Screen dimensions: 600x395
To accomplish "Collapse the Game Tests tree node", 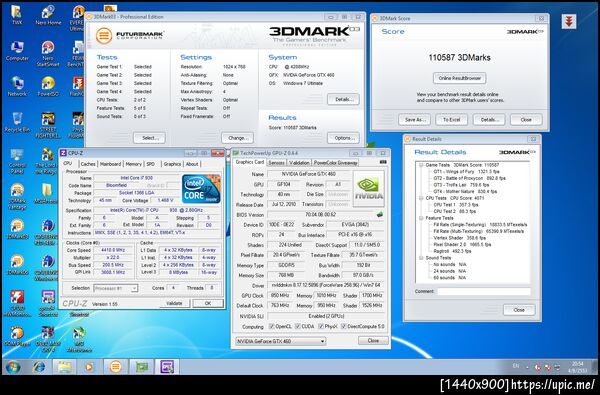I will [x=421, y=165].
